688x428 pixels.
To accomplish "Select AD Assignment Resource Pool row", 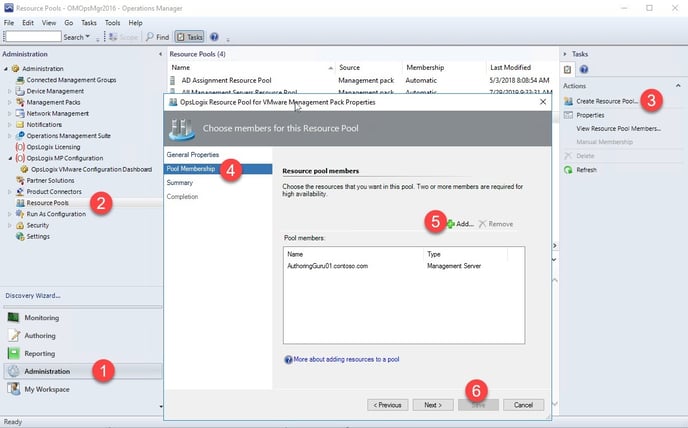I will 361,80.
